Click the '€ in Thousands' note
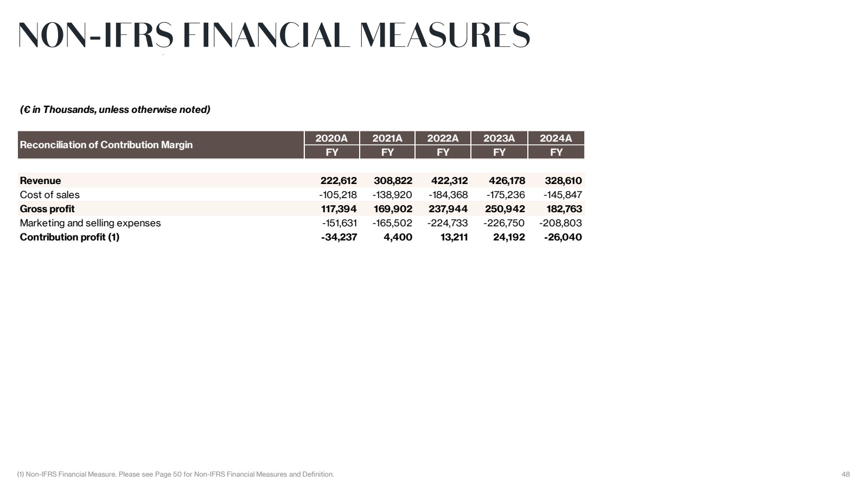Screen dimensions: 868x488 pos(115,110)
